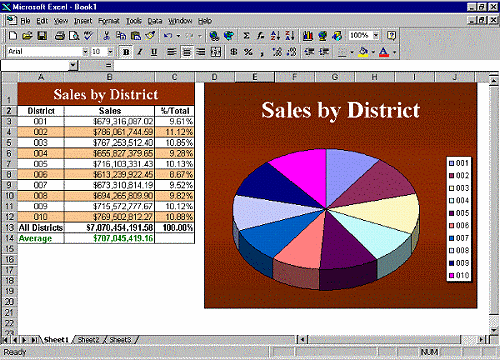Click Decrease Indent icon
This screenshot has height=360, width=500.
click(309, 52)
